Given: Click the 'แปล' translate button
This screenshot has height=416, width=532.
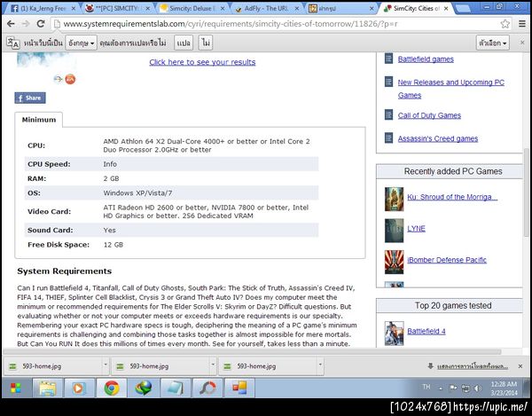Looking at the screenshot, I should click(184, 43).
